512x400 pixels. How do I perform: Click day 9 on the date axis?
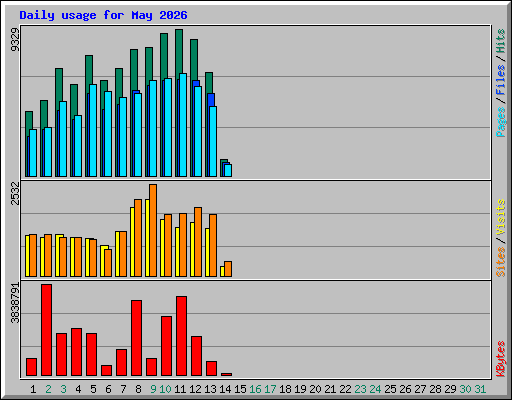pyautogui.click(x=153, y=389)
